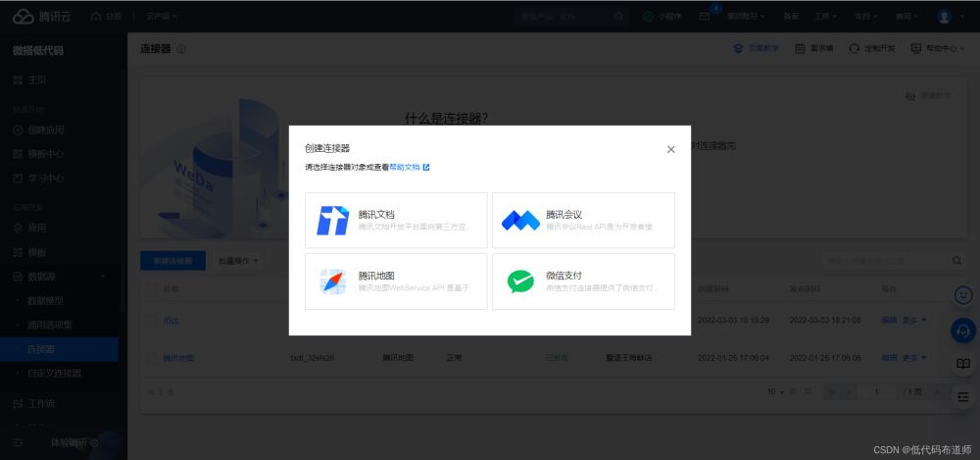980x460 pixels.
Task: Open the book documentation icon on the right edge
Action: [963, 364]
